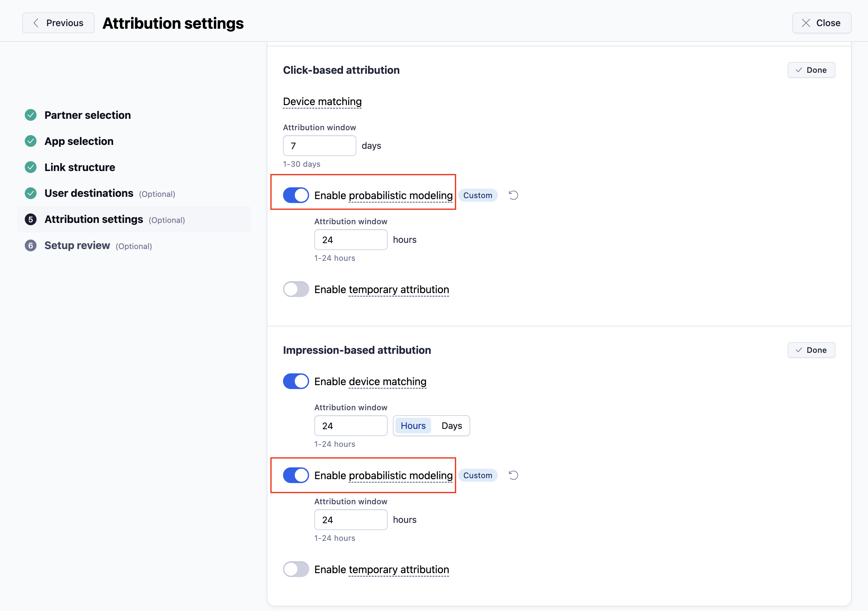Click the 7 days attribution window field
The image size is (868, 611).
click(x=319, y=146)
